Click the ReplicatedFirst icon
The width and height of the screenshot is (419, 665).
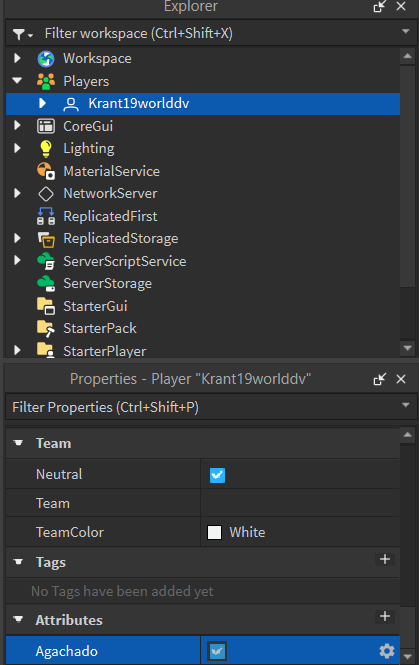46,216
